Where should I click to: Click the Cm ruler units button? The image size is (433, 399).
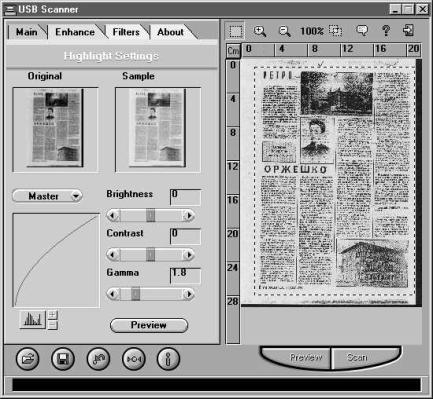233,51
